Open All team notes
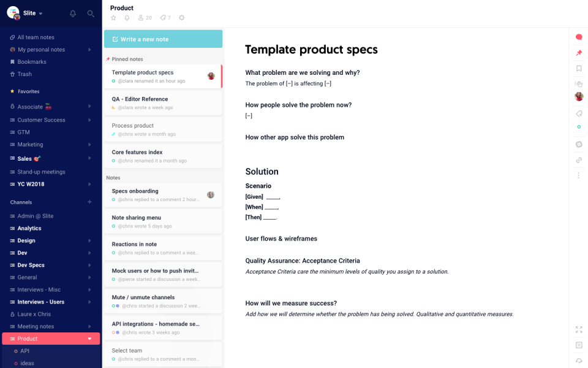 point(36,37)
